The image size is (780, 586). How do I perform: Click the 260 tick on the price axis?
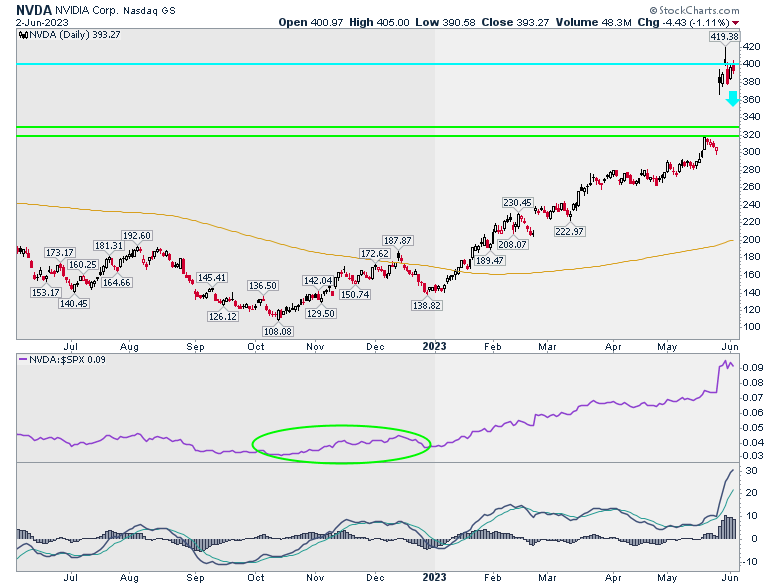click(751, 187)
